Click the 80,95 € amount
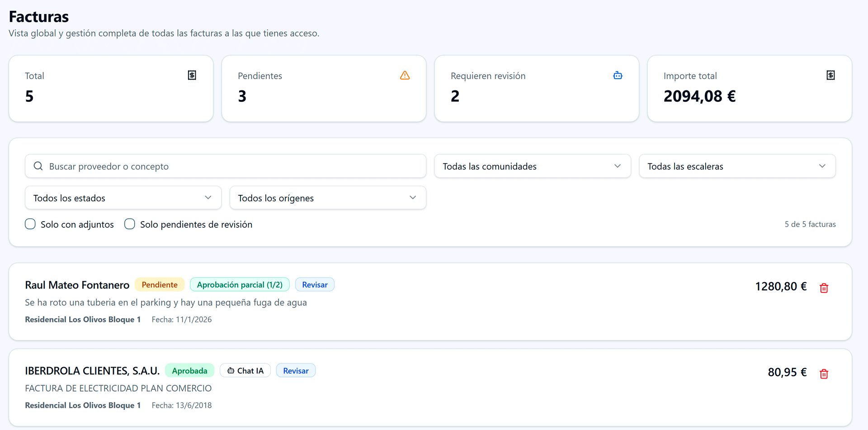This screenshot has width=868, height=430. click(787, 372)
